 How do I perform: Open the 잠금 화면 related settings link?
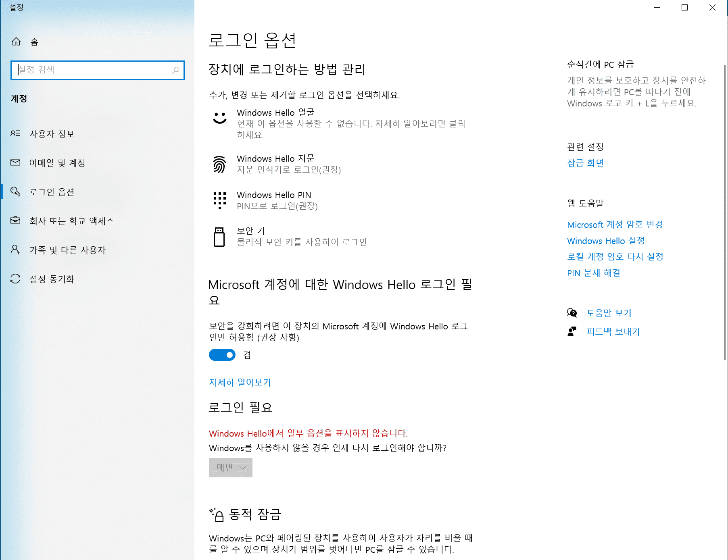coord(585,163)
